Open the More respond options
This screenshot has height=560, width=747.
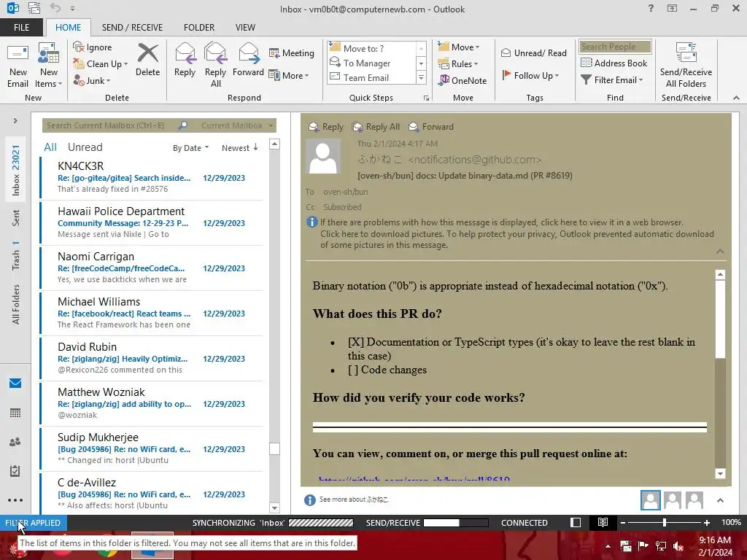click(289, 75)
